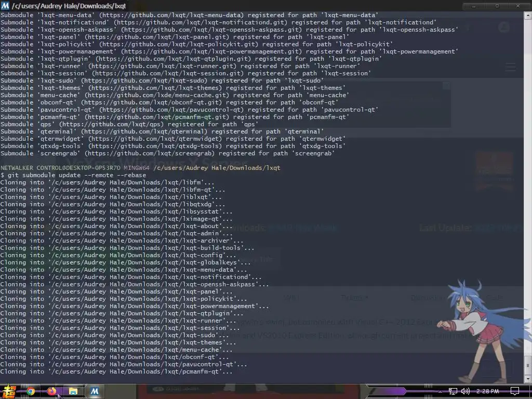
Task: Click the line cloning into lxqt/pcmanfm-qt
Action: click(116, 371)
